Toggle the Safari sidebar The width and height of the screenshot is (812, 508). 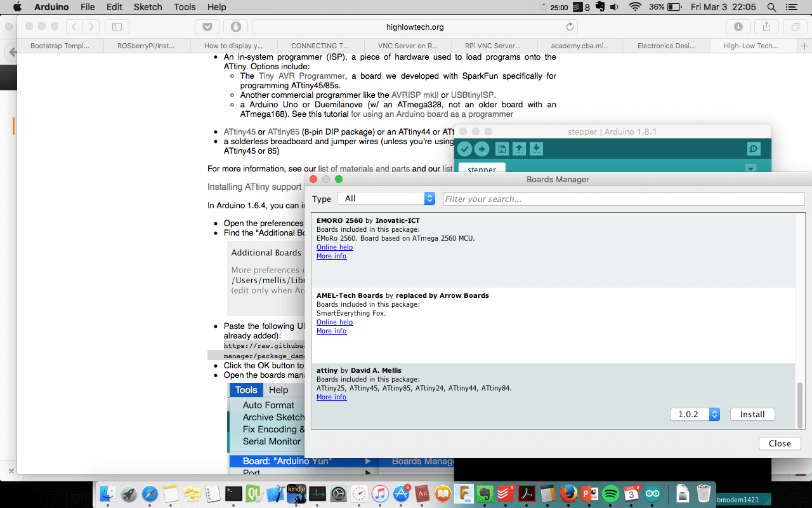(x=117, y=27)
